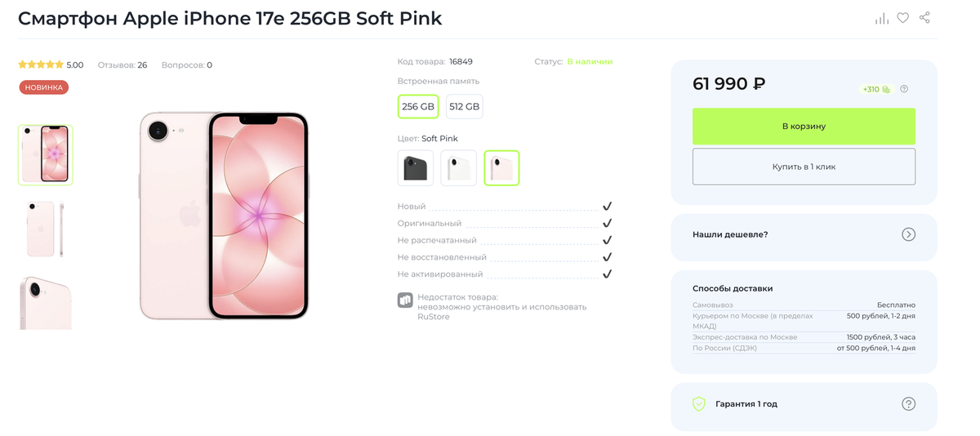The height and width of the screenshot is (436, 980).
Task: Choose the black color swatch
Action: [x=416, y=168]
